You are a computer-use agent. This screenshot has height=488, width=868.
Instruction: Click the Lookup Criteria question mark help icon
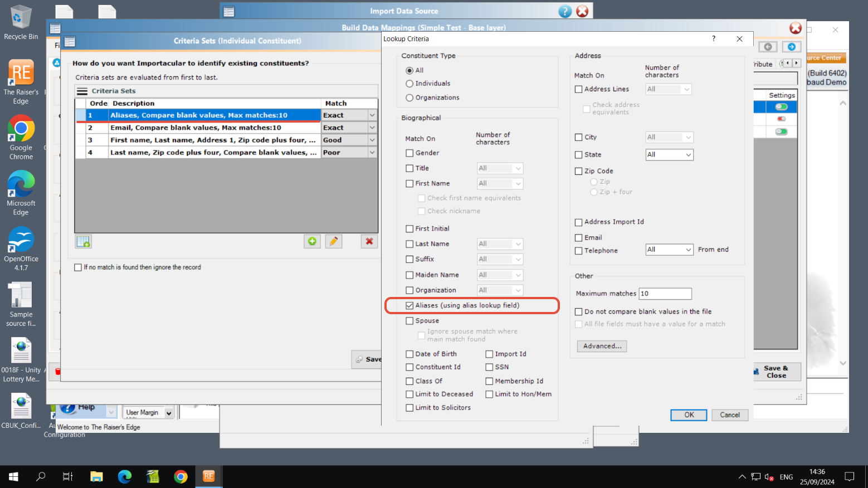click(713, 38)
